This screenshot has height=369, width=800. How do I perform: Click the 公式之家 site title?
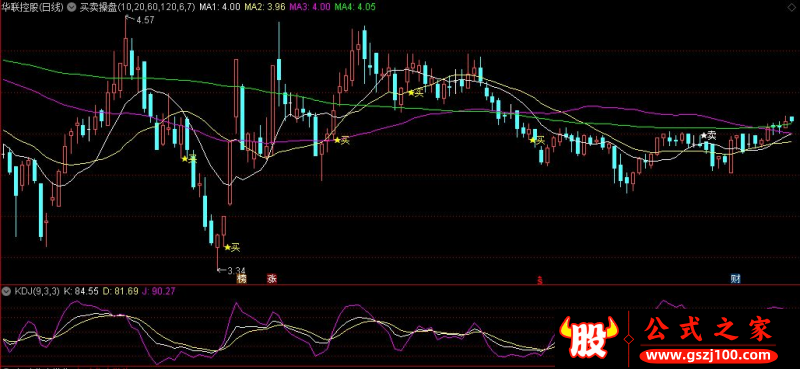[x=709, y=330]
